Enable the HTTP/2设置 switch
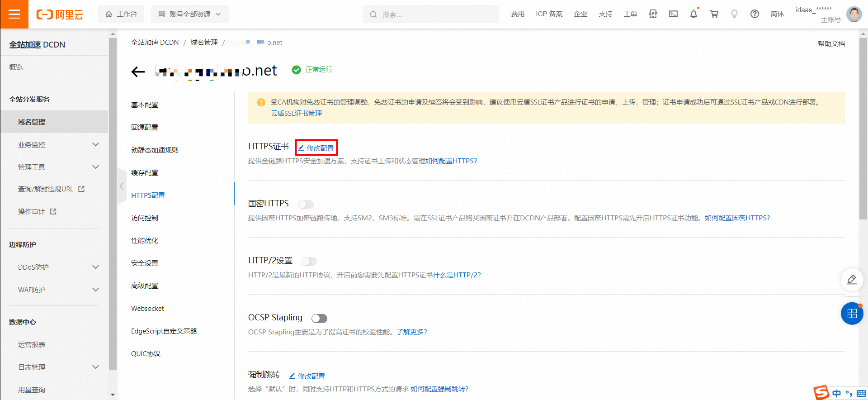This screenshot has height=400, width=868. pyautogui.click(x=309, y=261)
